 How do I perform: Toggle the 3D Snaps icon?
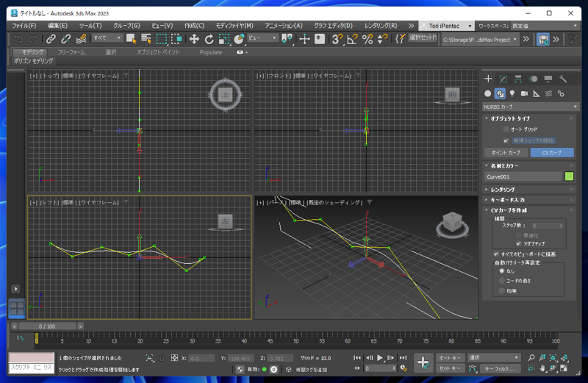337,39
